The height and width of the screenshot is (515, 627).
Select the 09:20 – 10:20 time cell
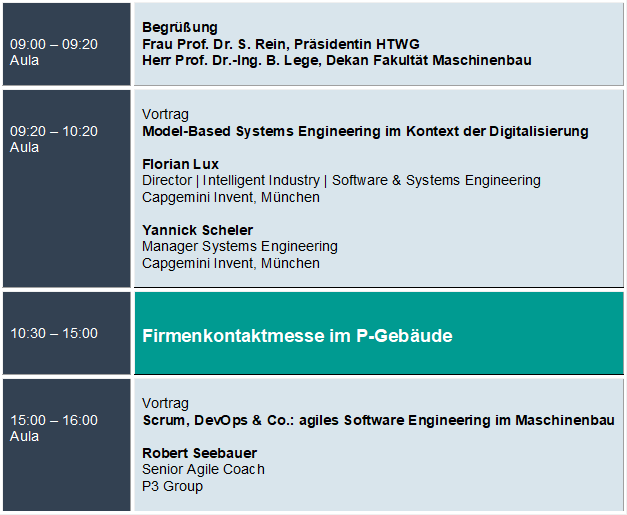(66, 188)
